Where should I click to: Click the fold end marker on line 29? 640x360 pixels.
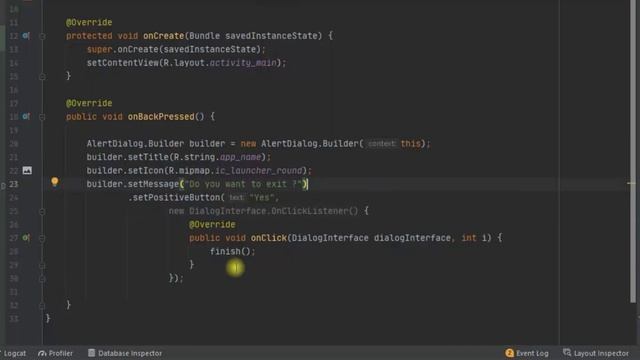42,265
